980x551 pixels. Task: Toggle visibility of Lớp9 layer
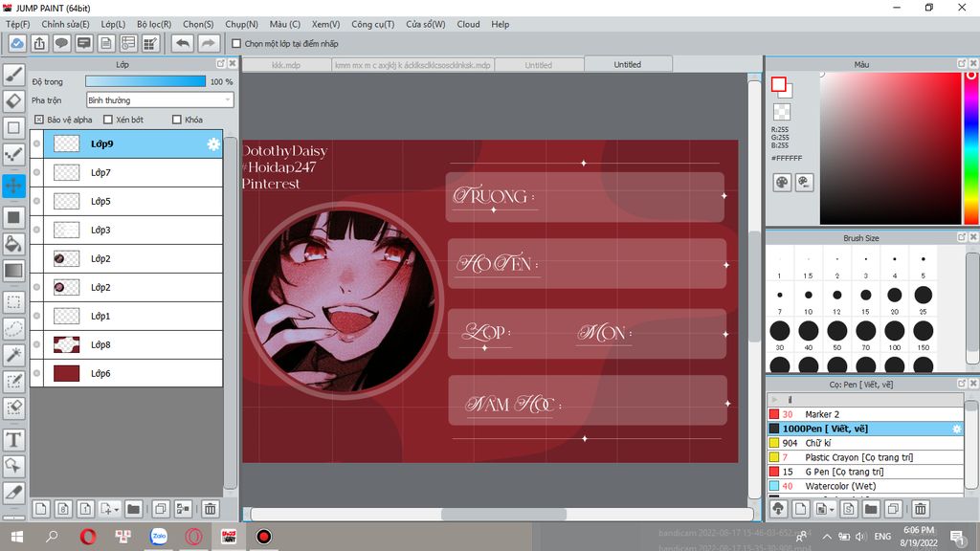(x=37, y=143)
